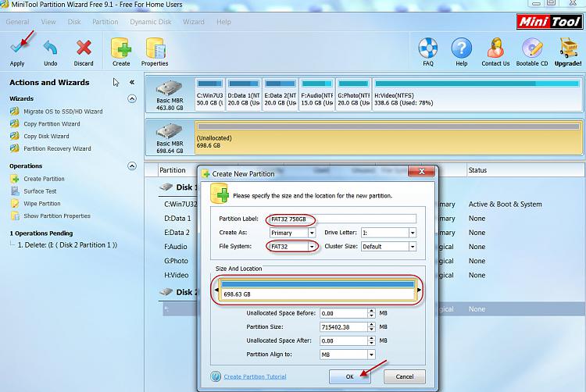Click the Create Partition Tutorial help icon

216,376
